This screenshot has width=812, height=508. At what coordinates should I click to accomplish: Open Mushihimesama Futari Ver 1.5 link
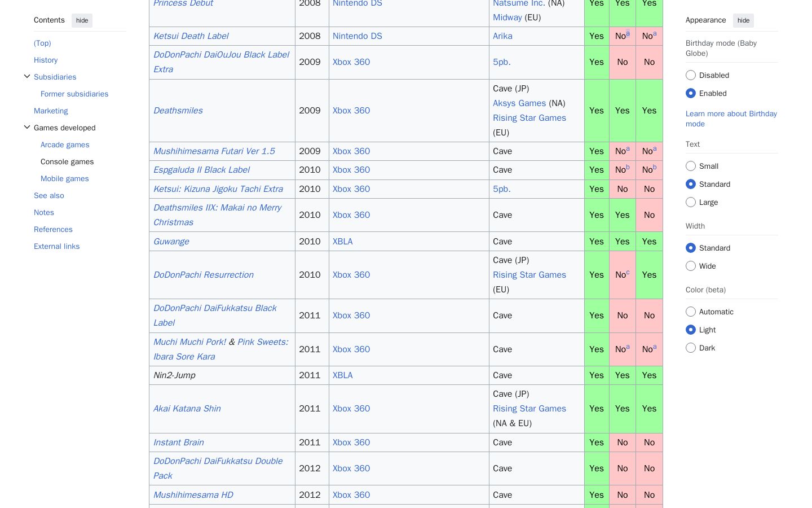pos(214,151)
